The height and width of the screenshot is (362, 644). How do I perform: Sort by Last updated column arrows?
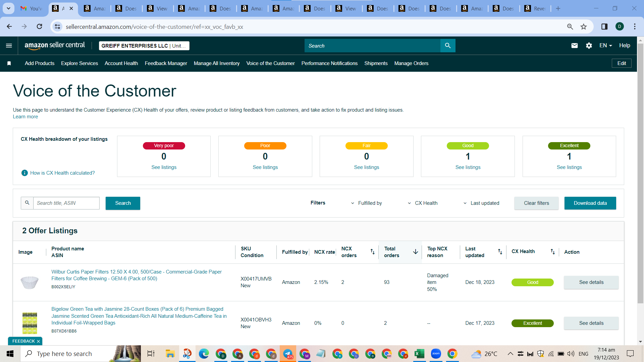[x=500, y=252]
